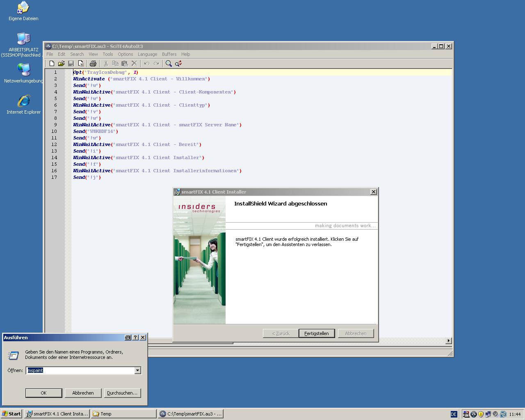Image resolution: width=525 pixels, height=420 pixels.
Task: Expand the Öffnen combo box dropdown
Action: click(x=137, y=370)
